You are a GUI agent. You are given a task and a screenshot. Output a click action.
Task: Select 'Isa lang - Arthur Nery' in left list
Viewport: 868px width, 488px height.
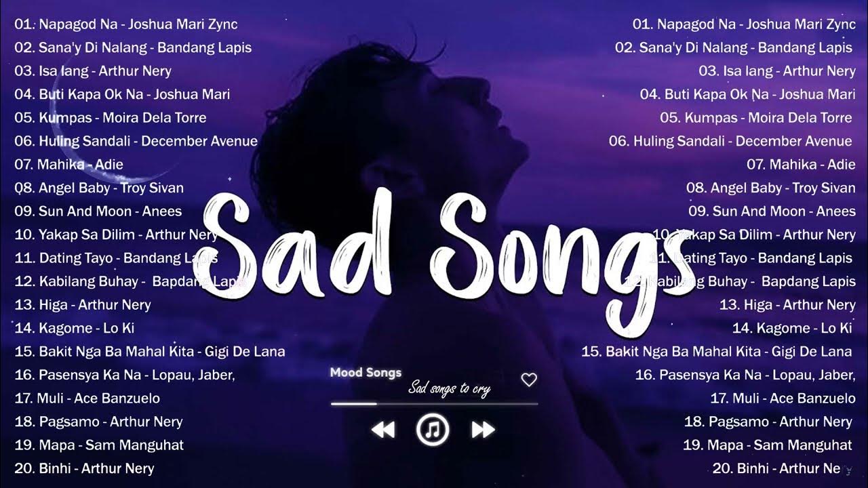(x=93, y=71)
